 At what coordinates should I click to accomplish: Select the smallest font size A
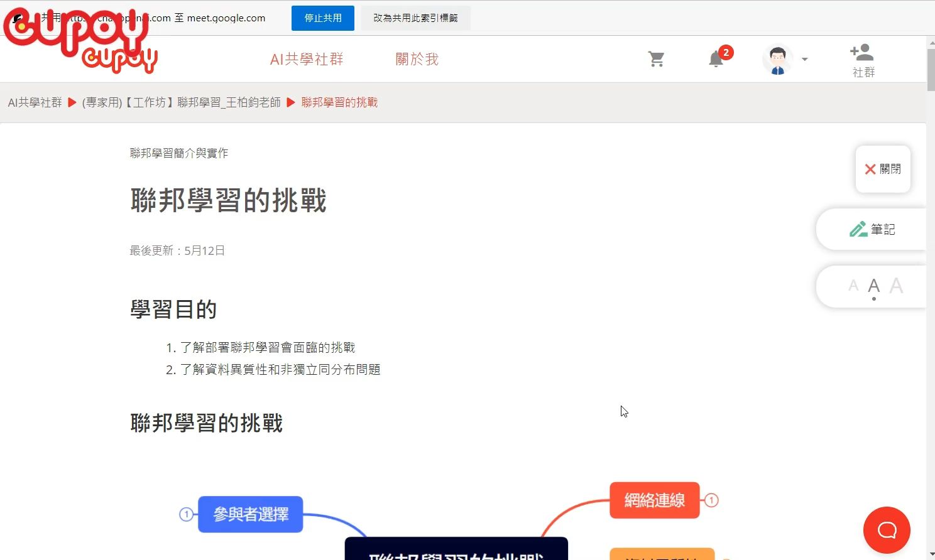pyautogui.click(x=853, y=286)
